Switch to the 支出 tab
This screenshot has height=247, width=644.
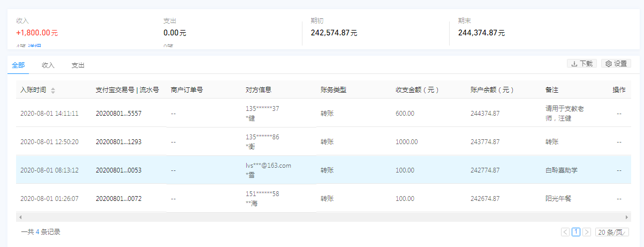point(78,65)
